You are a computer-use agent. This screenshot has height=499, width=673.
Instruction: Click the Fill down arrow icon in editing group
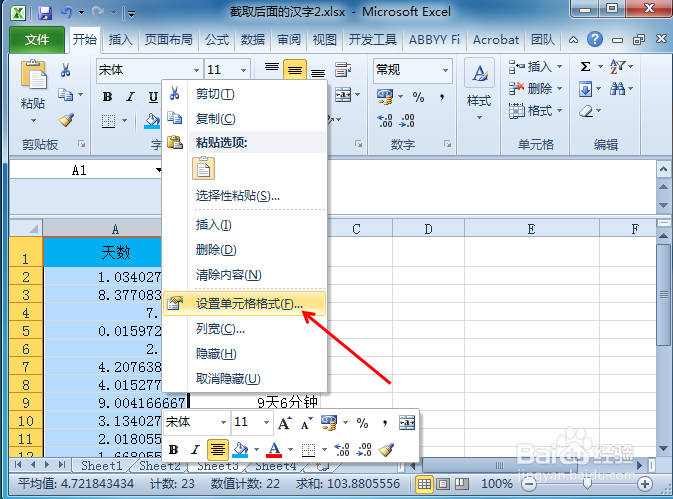585,89
